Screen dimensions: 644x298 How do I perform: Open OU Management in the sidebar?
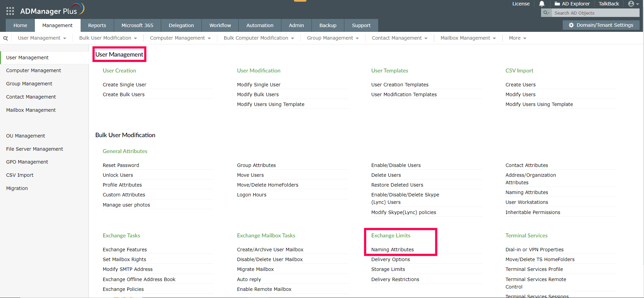click(25, 136)
